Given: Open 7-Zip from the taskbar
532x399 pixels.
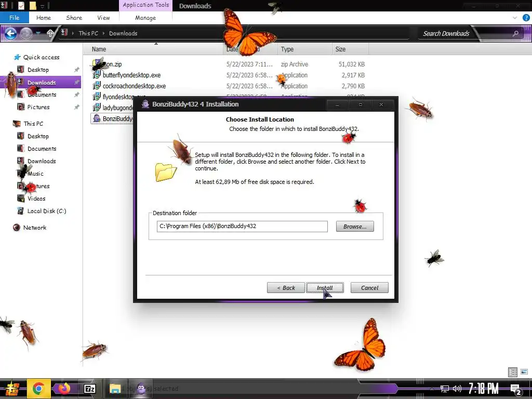Looking at the screenshot, I should (x=90, y=389).
